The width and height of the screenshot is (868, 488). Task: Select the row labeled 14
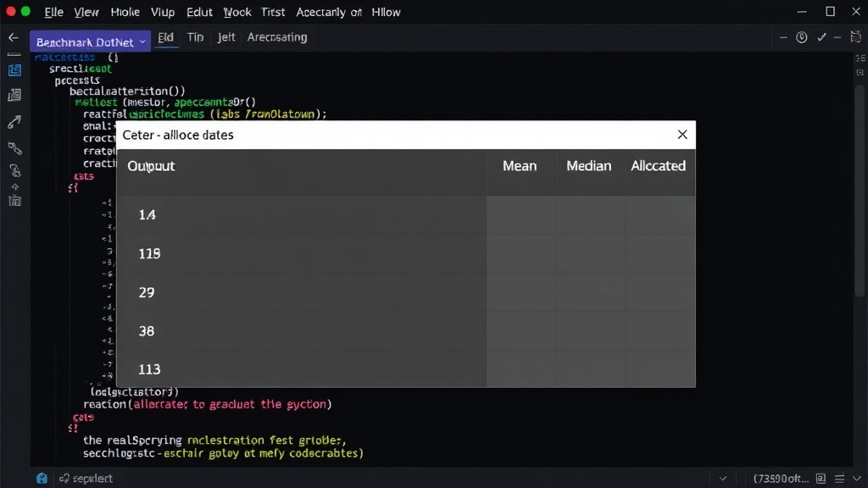(406, 214)
